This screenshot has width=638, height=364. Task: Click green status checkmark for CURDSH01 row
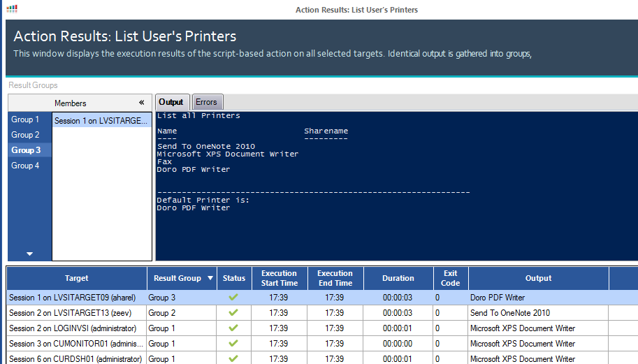click(233, 358)
